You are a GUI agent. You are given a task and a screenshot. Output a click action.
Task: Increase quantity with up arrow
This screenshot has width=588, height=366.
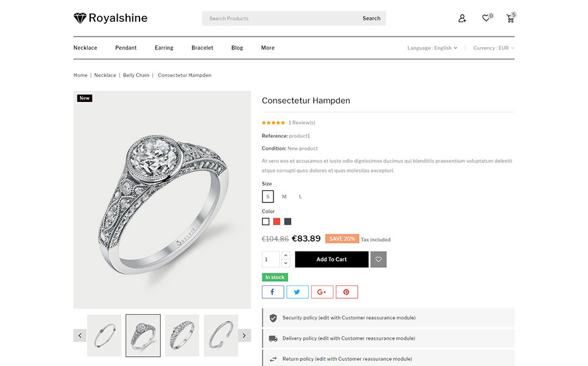coord(286,255)
